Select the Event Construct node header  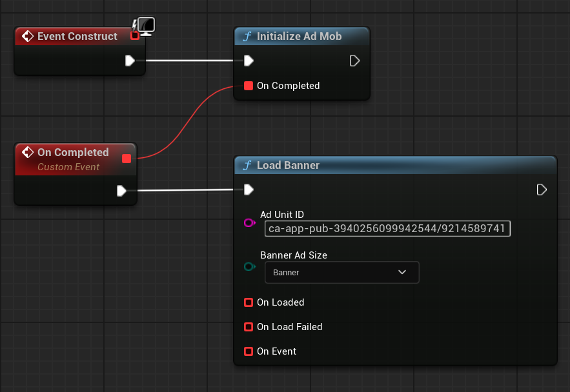[x=77, y=36]
